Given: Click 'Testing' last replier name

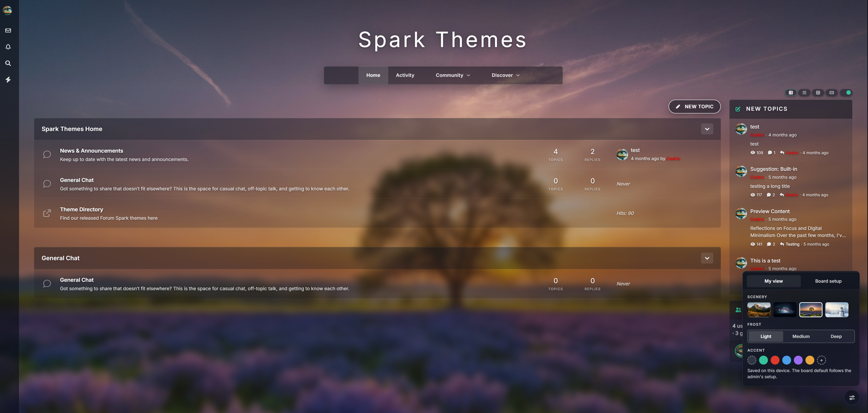Looking at the screenshot, I should tap(792, 244).
